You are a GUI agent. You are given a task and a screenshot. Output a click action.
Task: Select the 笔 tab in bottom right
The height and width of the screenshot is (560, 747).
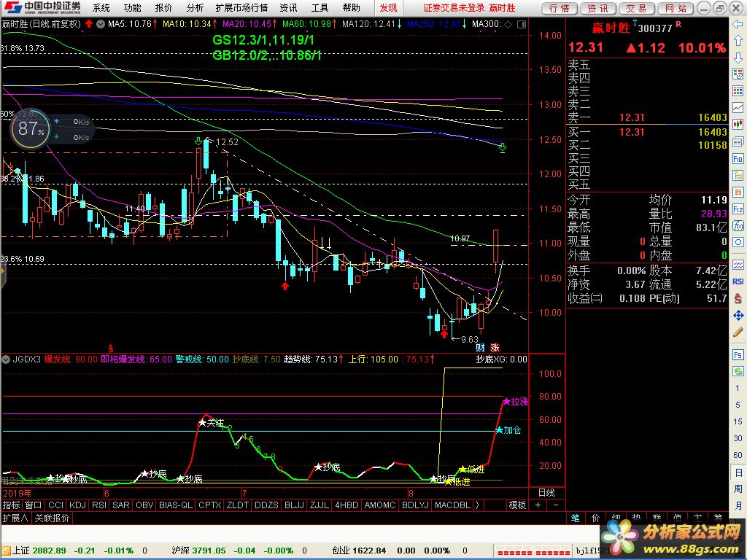pyautogui.click(x=576, y=518)
